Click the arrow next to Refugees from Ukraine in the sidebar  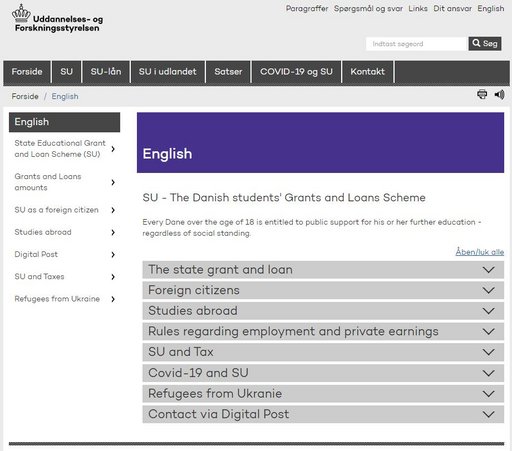[113, 299]
